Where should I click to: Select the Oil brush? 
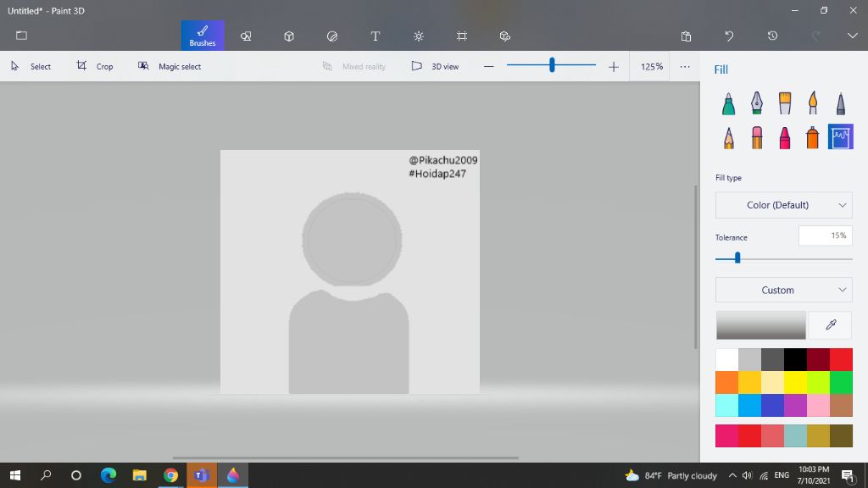click(x=785, y=102)
